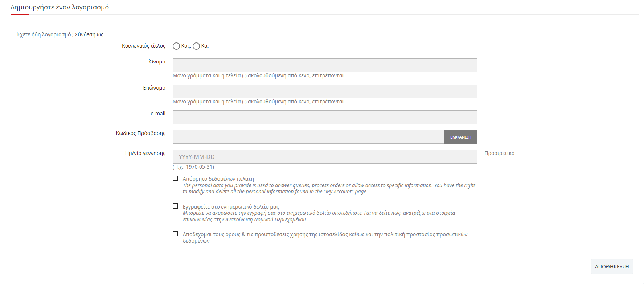Image resolution: width=644 pixels, height=284 pixels.
Task: Click the Κωδικός Πρόσβασης label text
Action: [x=141, y=133]
